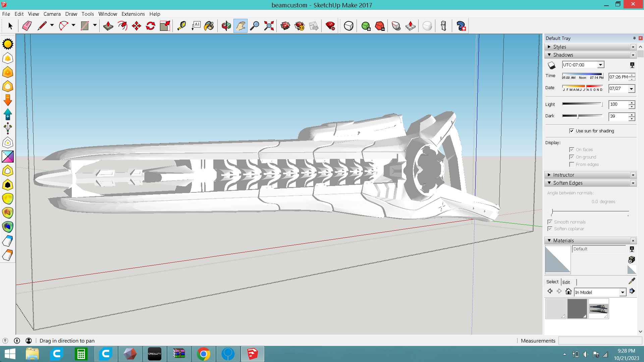Select the Push/Pull tool
The width and height of the screenshot is (644, 362).
(x=108, y=26)
